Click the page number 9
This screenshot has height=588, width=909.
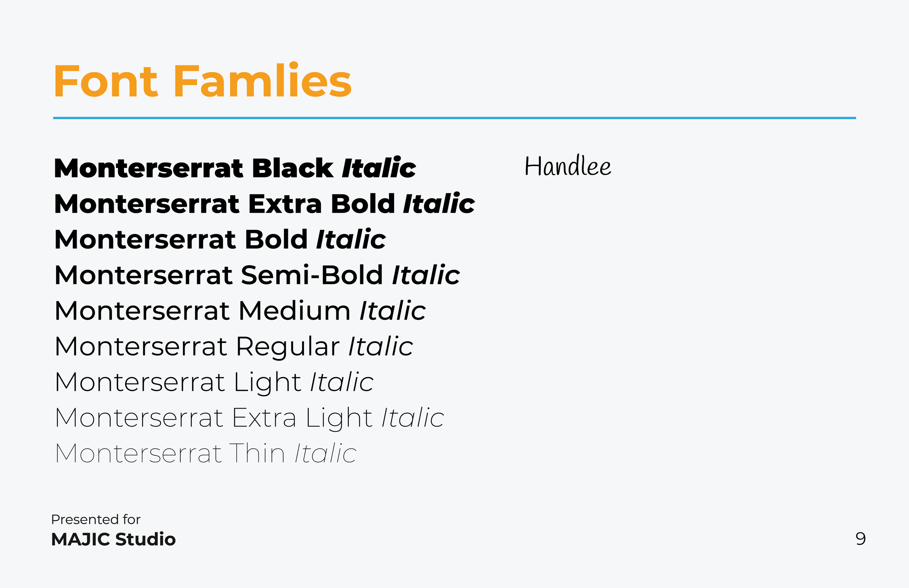click(861, 539)
